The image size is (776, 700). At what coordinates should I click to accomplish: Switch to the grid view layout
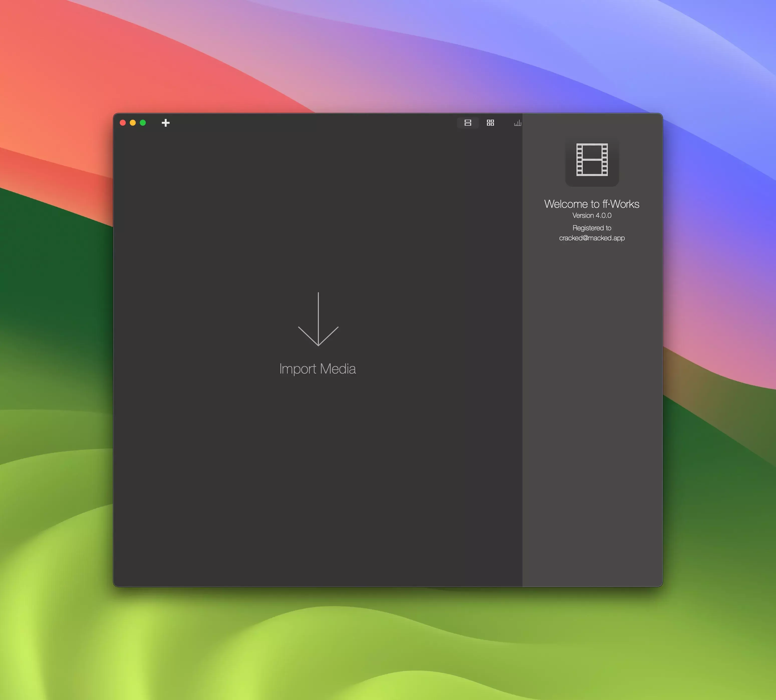click(x=490, y=123)
